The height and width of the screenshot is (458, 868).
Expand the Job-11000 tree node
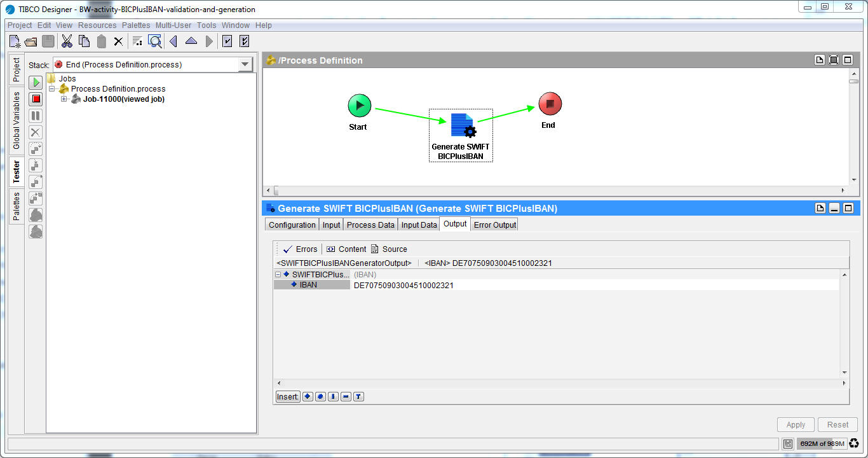click(x=64, y=99)
